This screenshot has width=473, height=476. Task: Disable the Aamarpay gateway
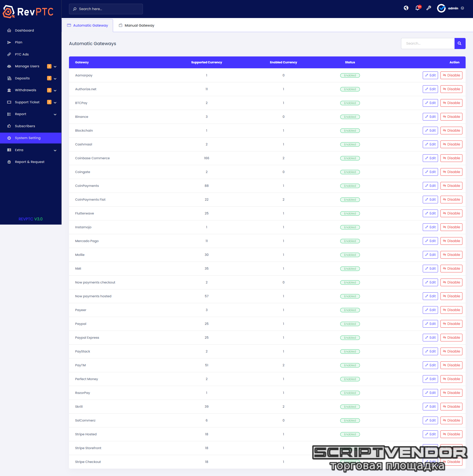click(451, 75)
